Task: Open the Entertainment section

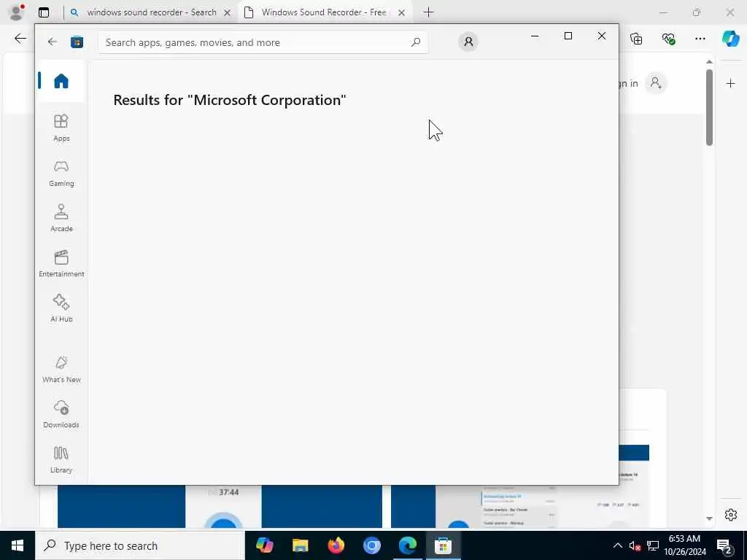Action: [x=61, y=264]
